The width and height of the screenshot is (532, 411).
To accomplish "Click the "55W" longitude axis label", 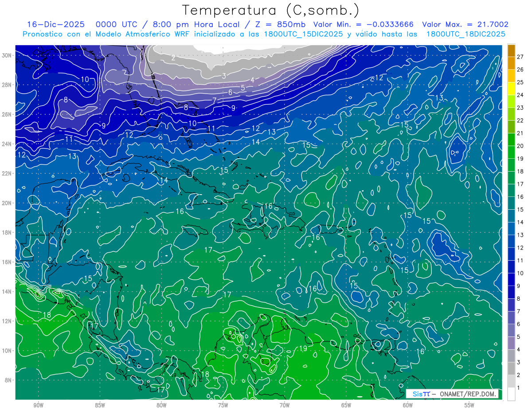I will point(469,405).
